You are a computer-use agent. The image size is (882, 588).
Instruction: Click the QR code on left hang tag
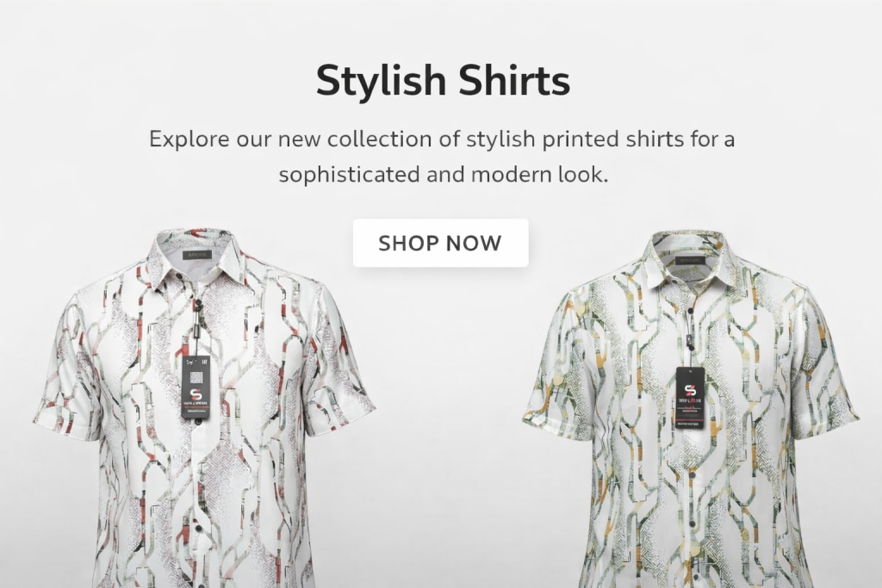tap(196, 378)
